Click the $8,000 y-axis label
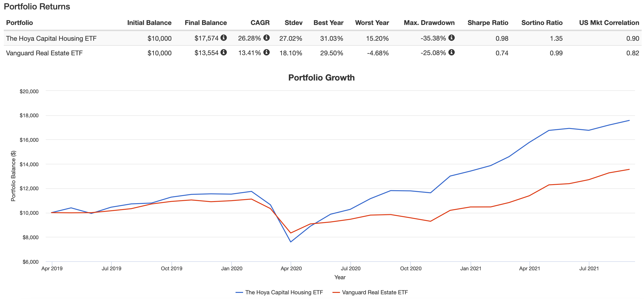 pyautogui.click(x=31, y=237)
